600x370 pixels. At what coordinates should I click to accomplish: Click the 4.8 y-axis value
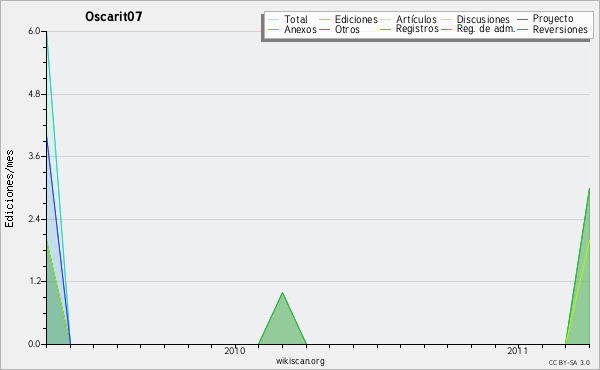coord(34,94)
